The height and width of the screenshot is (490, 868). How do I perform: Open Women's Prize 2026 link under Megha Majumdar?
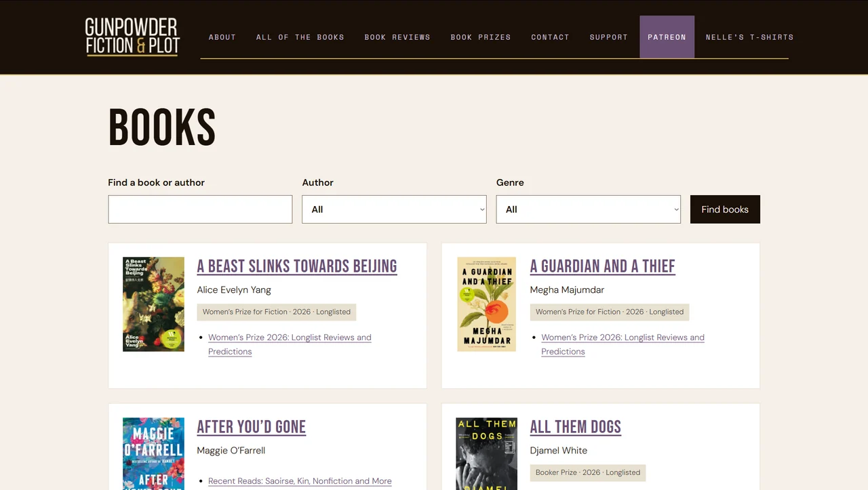pyautogui.click(x=623, y=344)
